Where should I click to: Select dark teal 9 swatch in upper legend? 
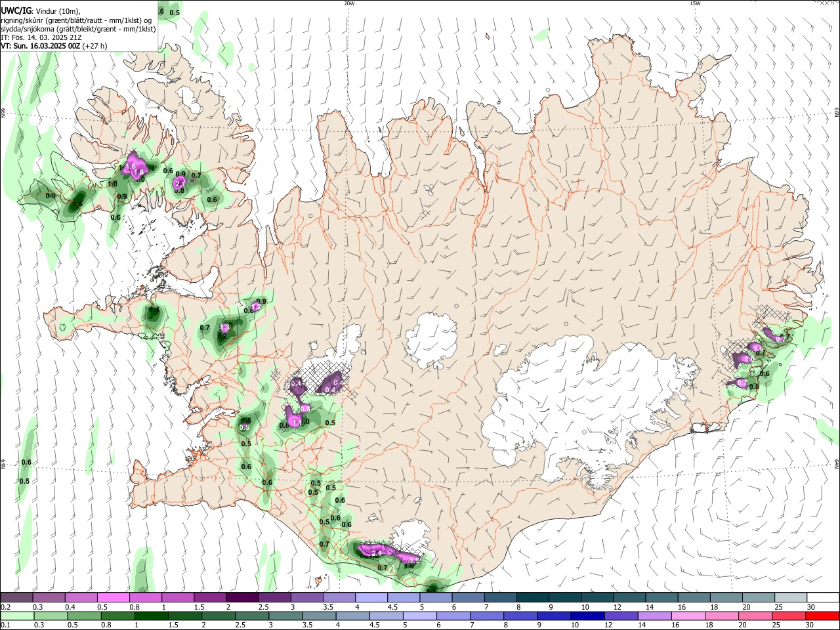(x=565, y=598)
